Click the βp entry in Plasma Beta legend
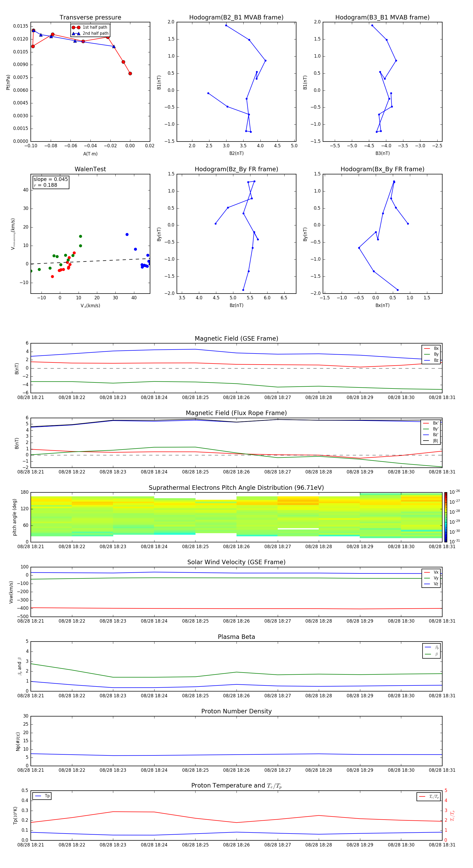The width and height of the screenshot is (473, 868). point(432,647)
